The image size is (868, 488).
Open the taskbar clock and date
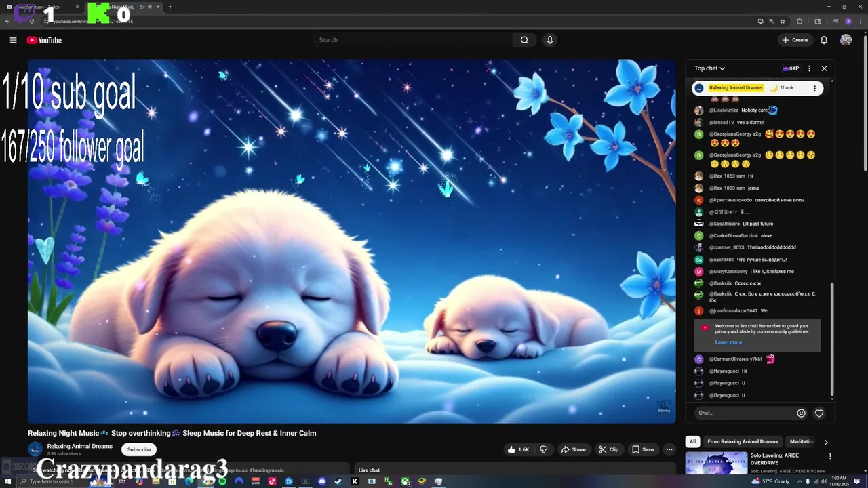841,481
